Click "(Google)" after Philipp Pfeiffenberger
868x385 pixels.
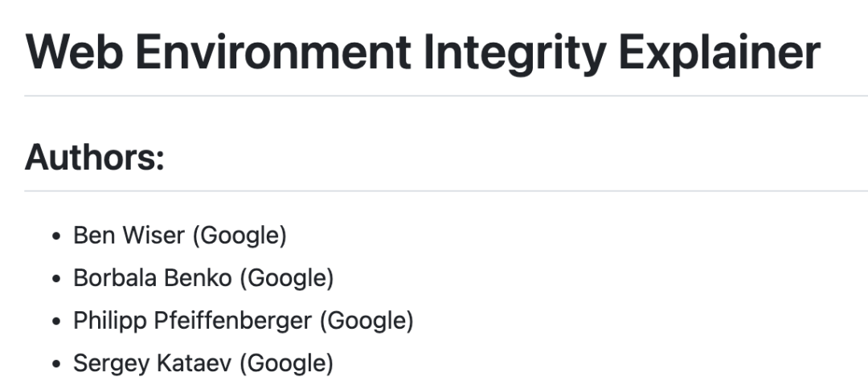click(366, 321)
